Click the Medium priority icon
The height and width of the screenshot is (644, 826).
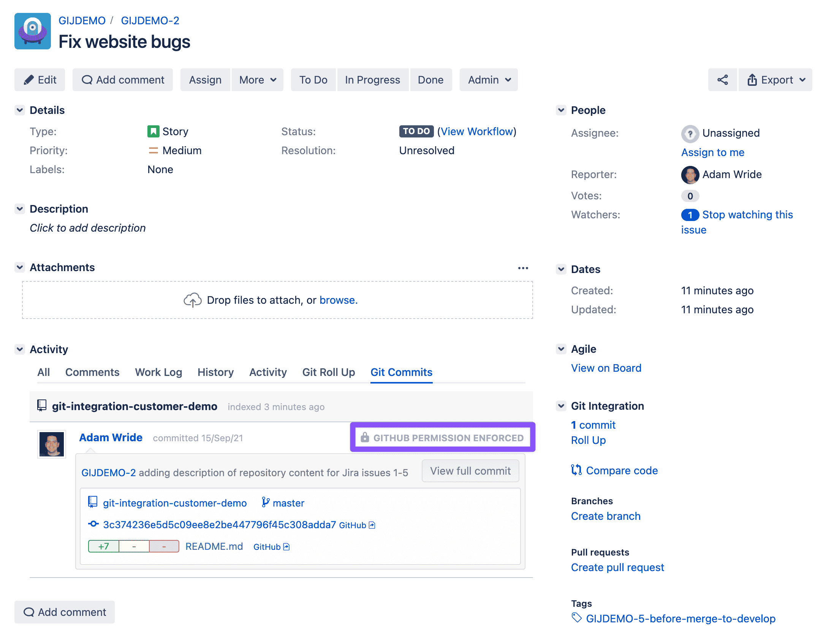[x=153, y=150]
